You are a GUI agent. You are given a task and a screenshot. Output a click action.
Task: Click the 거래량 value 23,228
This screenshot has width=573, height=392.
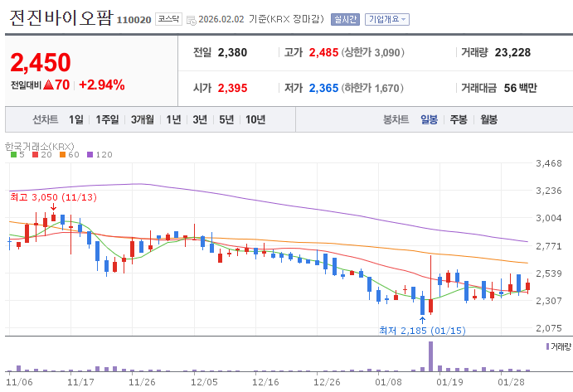[512, 52]
